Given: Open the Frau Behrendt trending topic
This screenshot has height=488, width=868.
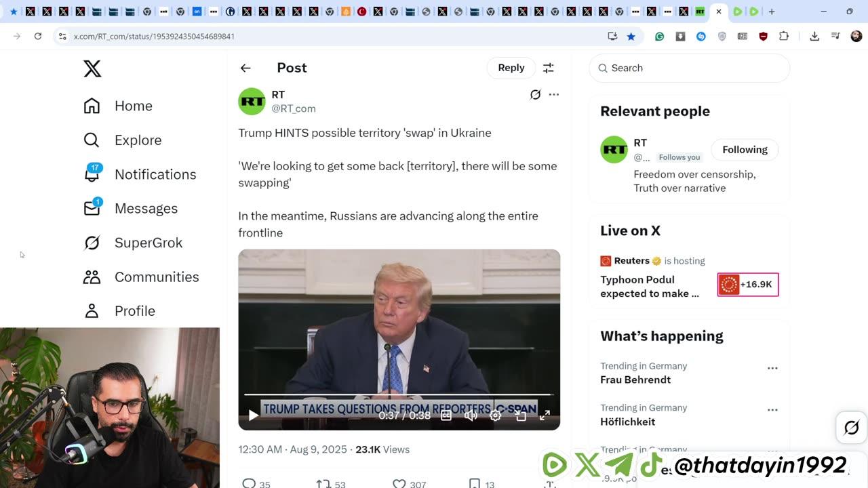Looking at the screenshot, I should tap(635, 380).
